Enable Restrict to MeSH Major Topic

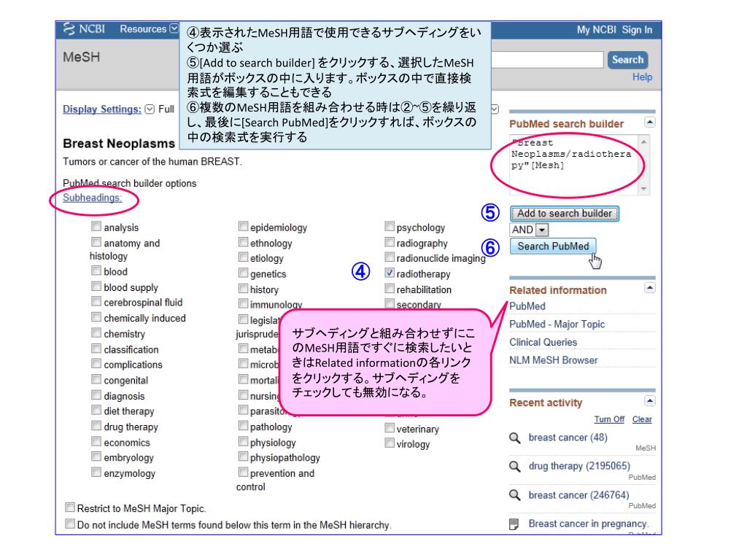pos(70,507)
